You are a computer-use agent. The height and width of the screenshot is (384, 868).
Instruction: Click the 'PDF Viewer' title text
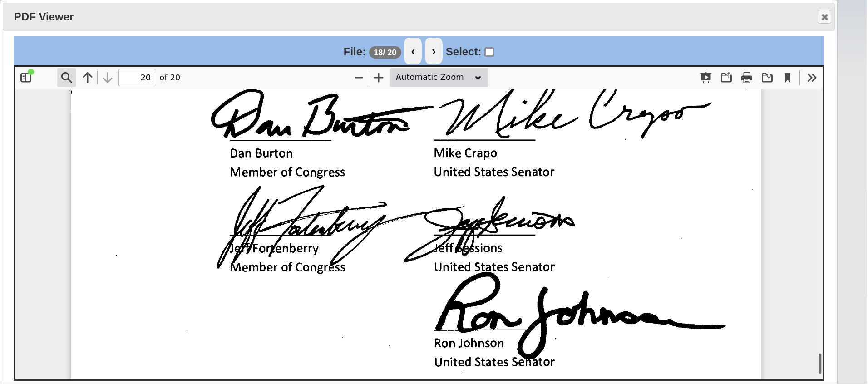tap(44, 17)
